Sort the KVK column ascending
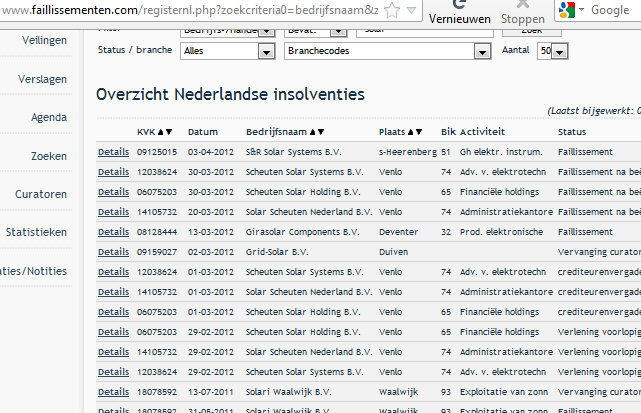 click(160, 132)
